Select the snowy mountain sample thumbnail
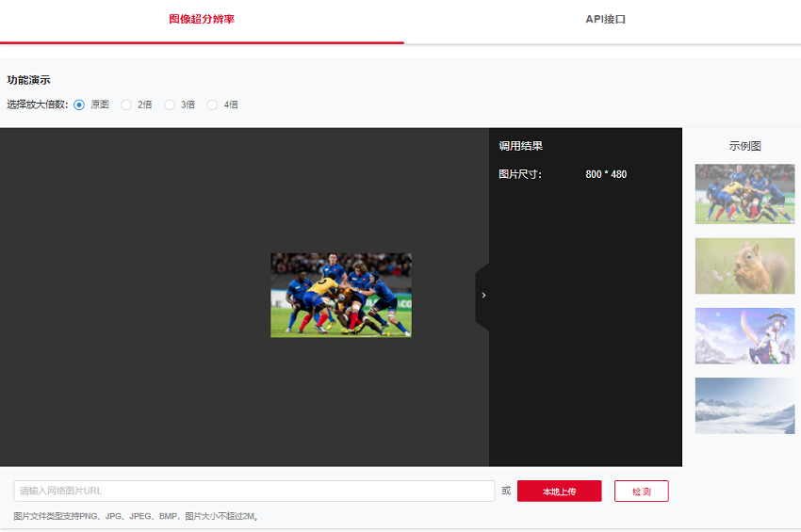This screenshot has height=532, width=801. coord(744,406)
